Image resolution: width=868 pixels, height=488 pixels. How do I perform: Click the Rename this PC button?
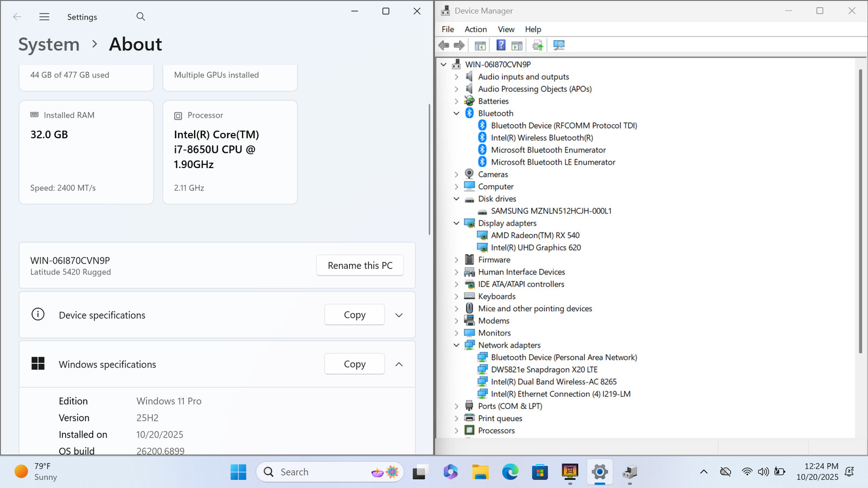pyautogui.click(x=360, y=266)
